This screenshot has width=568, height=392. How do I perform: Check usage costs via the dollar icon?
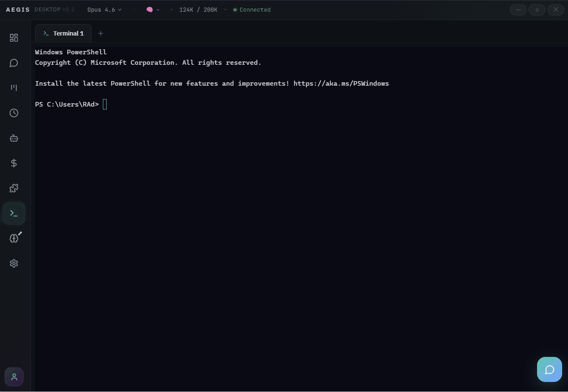click(x=14, y=163)
